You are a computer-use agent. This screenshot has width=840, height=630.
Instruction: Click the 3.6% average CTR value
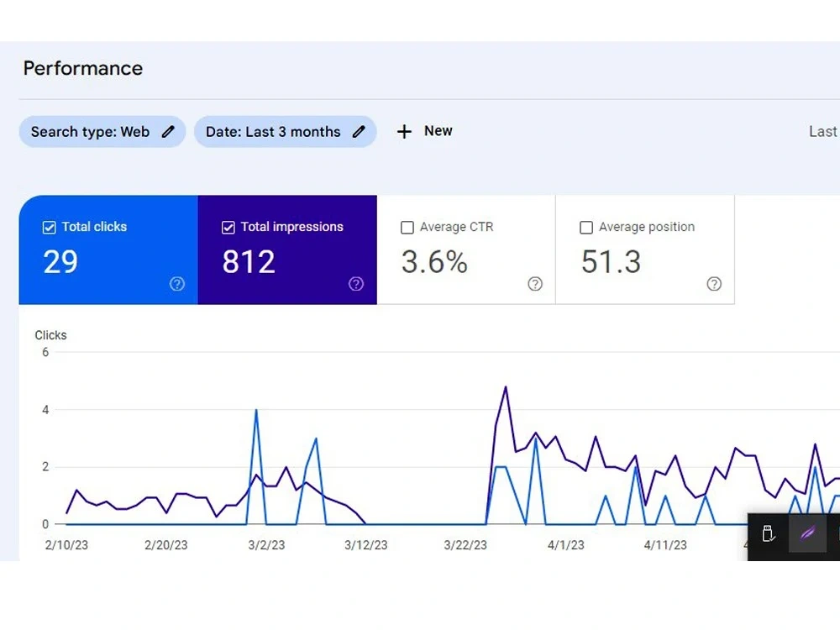point(434,262)
